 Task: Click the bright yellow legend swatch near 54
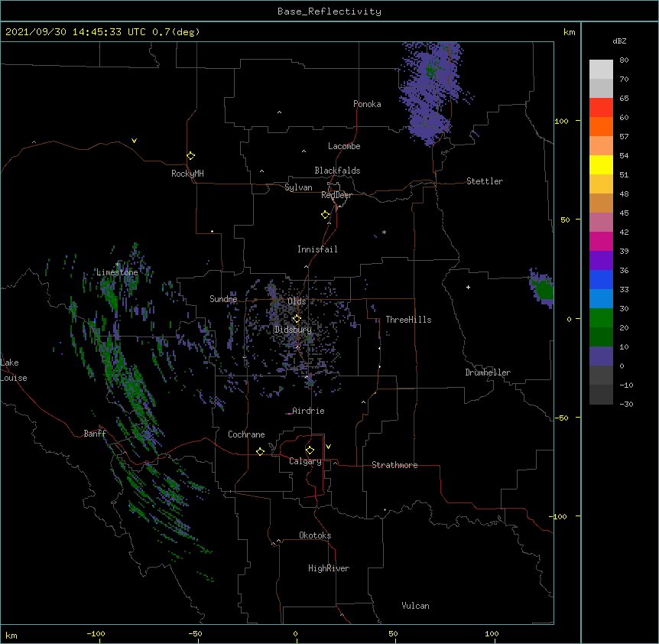tap(601, 164)
